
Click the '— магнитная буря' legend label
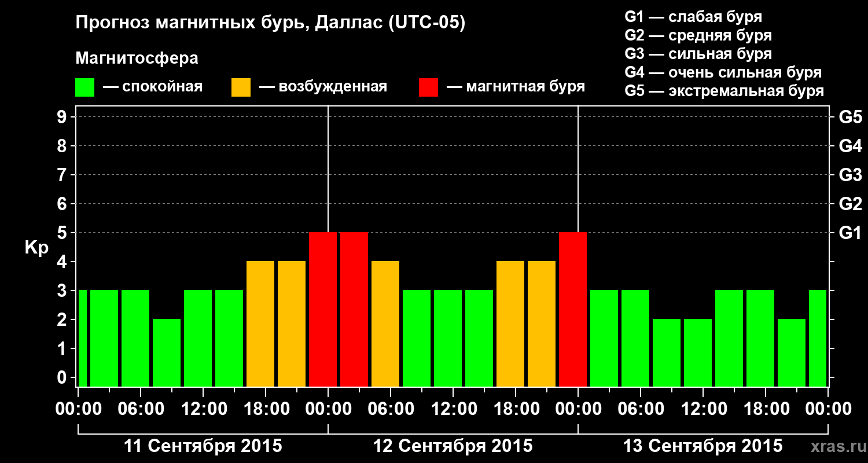click(516, 87)
